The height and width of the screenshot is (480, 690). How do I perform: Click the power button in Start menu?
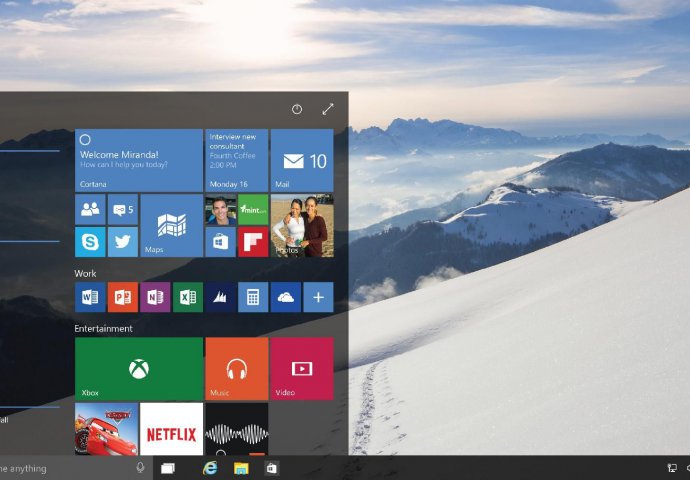click(x=297, y=109)
